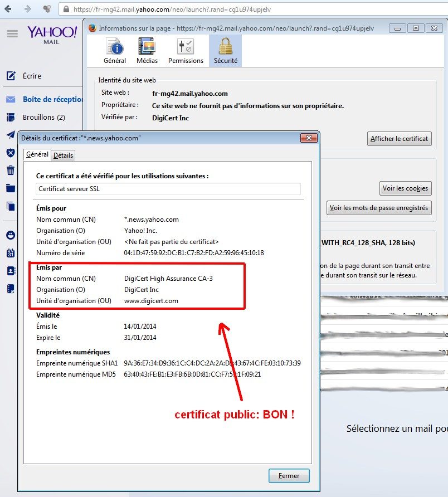The height and width of the screenshot is (497, 448).
Task: Open the Brouillons drafts folder
Action: click(x=43, y=118)
